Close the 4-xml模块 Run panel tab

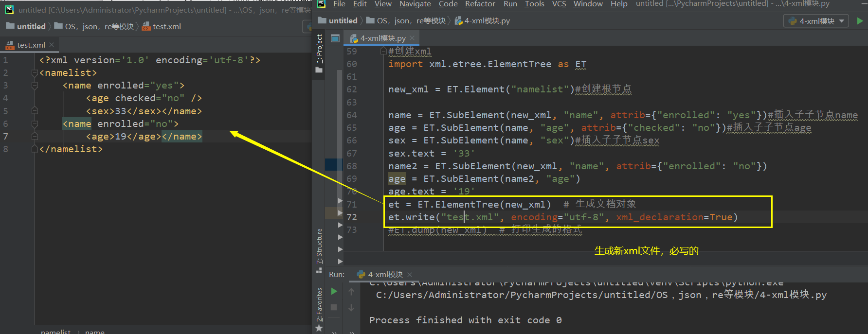(x=410, y=274)
